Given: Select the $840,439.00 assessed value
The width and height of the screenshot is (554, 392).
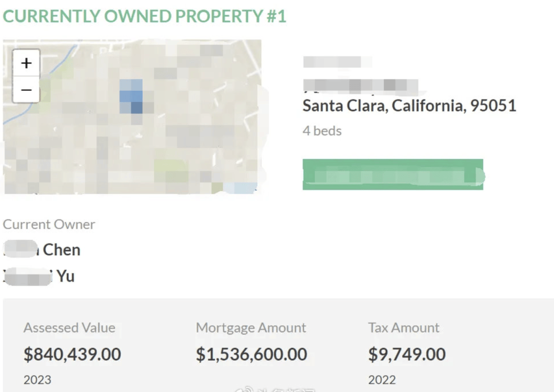Looking at the screenshot, I should (x=72, y=354).
